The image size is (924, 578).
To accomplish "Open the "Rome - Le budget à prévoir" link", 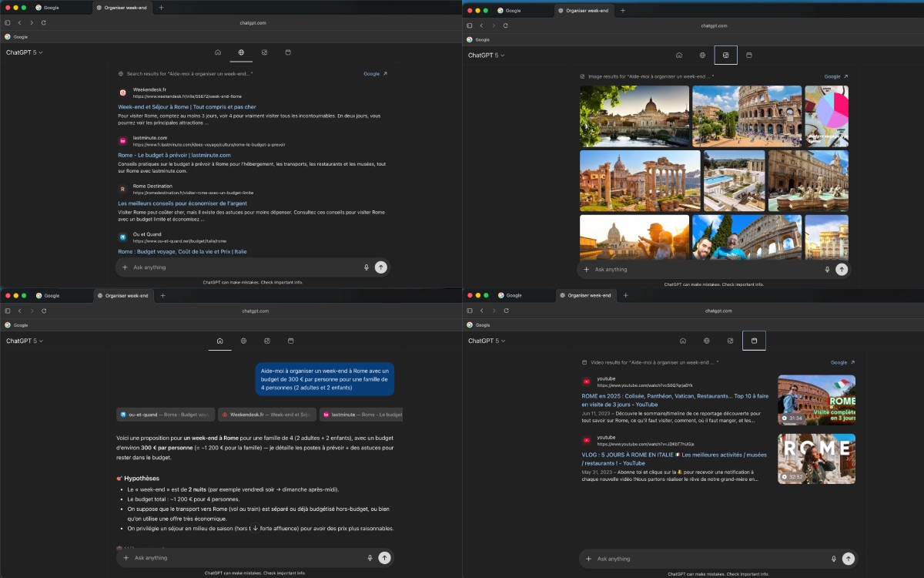I will (172, 154).
